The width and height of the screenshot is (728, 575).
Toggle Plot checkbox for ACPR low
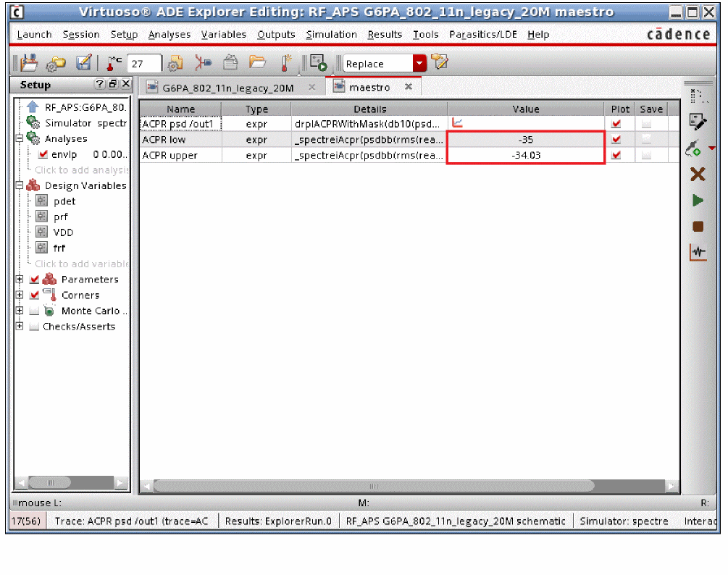pyautogui.click(x=616, y=139)
